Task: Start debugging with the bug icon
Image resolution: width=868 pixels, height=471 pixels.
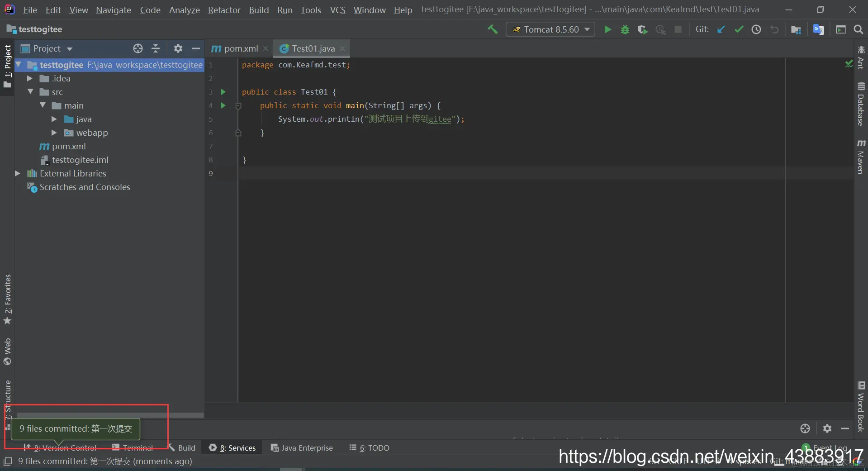Action: pyautogui.click(x=625, y=29)
